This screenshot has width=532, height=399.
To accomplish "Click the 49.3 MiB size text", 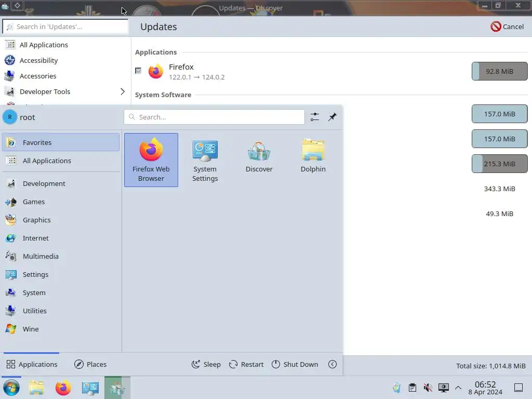I will tap(499, 214).
